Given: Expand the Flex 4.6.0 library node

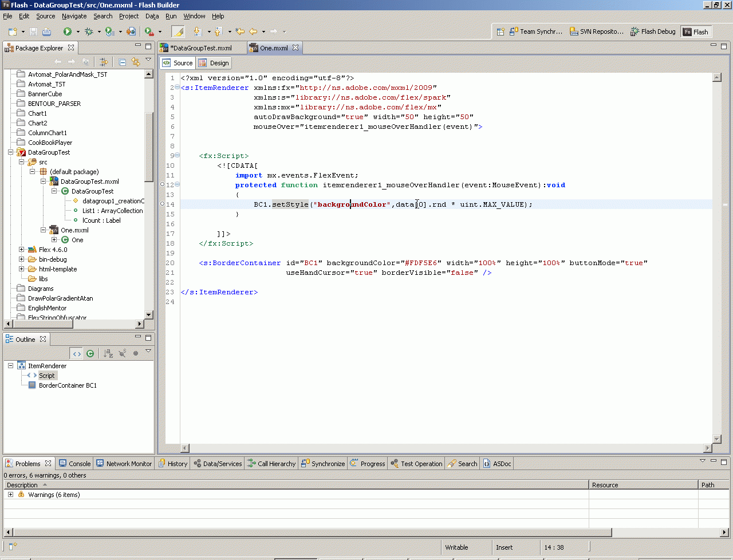Looking at the screenshot, I should 22,250.
